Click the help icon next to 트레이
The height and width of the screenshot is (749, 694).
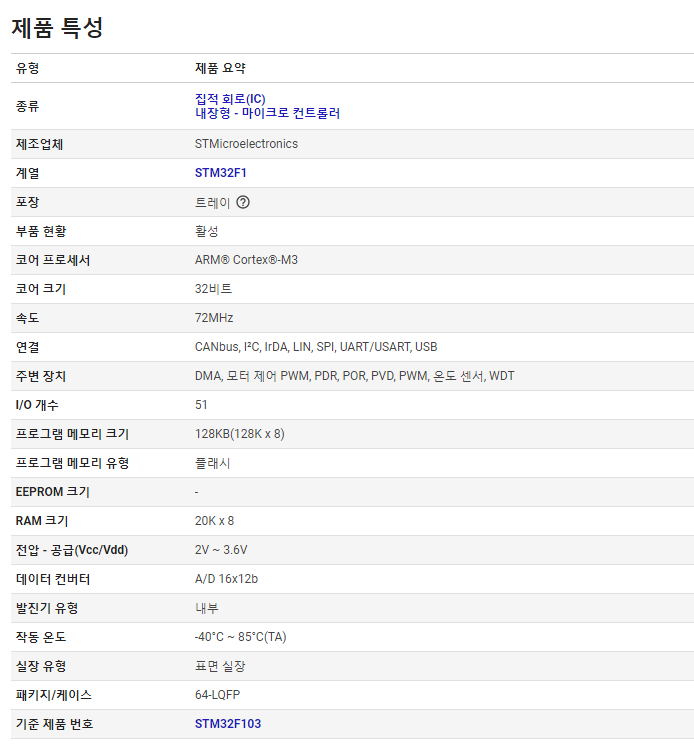(243, 202)
